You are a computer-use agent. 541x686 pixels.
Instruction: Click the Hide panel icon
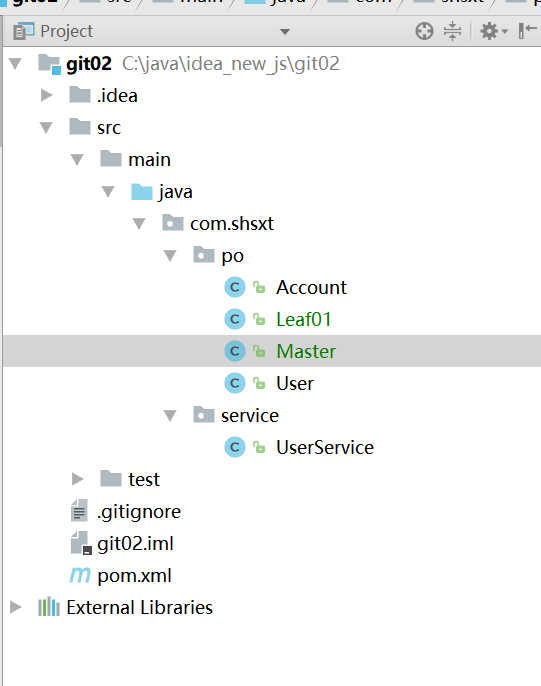[527, 32]
